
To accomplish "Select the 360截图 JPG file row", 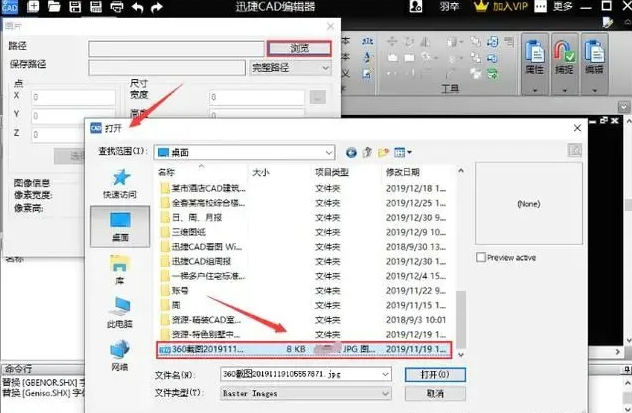I will [x=300, y=349].
